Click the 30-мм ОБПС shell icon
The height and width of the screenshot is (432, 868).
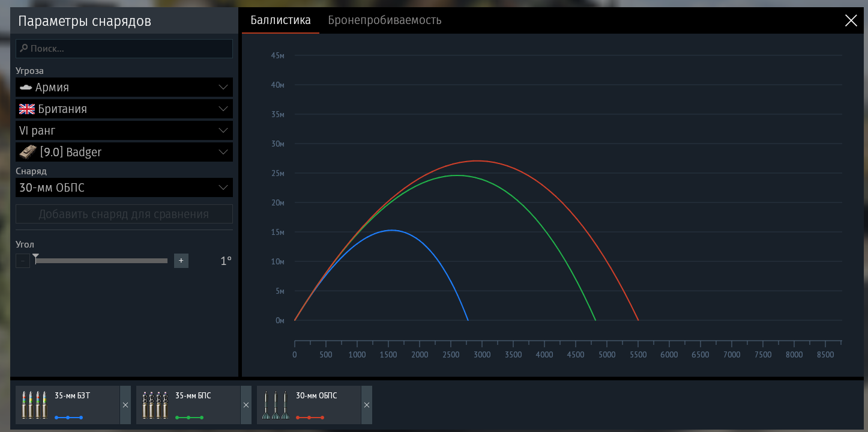click(275, 405)
